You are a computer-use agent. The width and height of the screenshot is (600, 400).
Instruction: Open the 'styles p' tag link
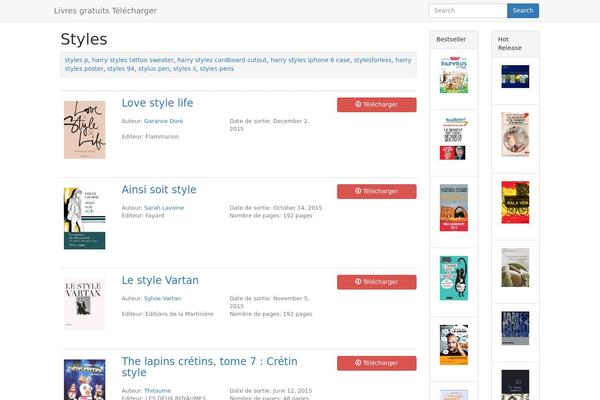pyautogui.click(x=77, y=60)
